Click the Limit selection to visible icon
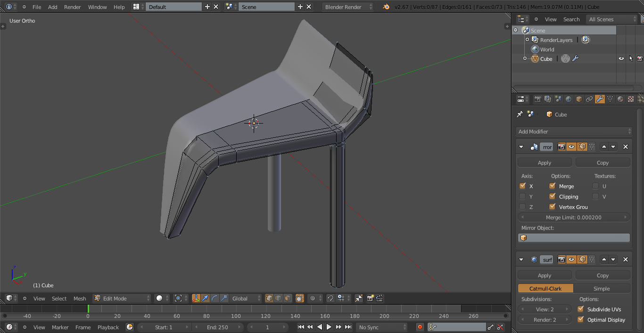 pyautogui.click(x=299, y=298)
